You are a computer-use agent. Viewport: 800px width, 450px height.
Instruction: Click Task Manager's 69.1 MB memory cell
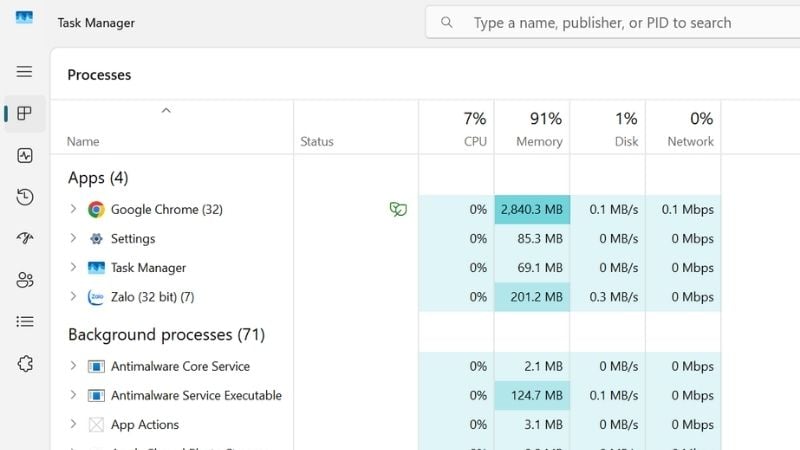pyautogui.click(x=532, y=267)
